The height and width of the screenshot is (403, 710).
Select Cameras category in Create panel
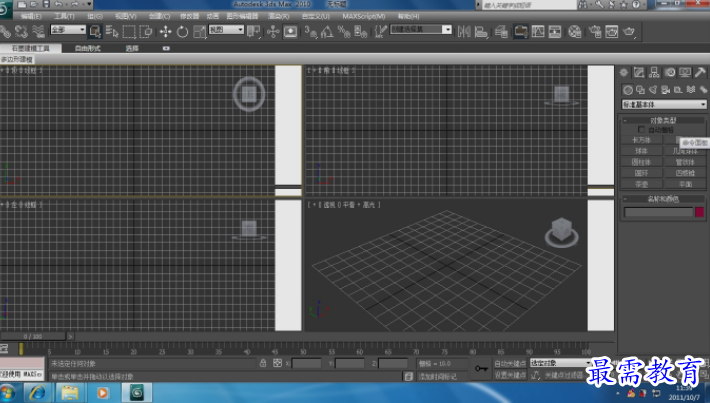pos(665,90)
